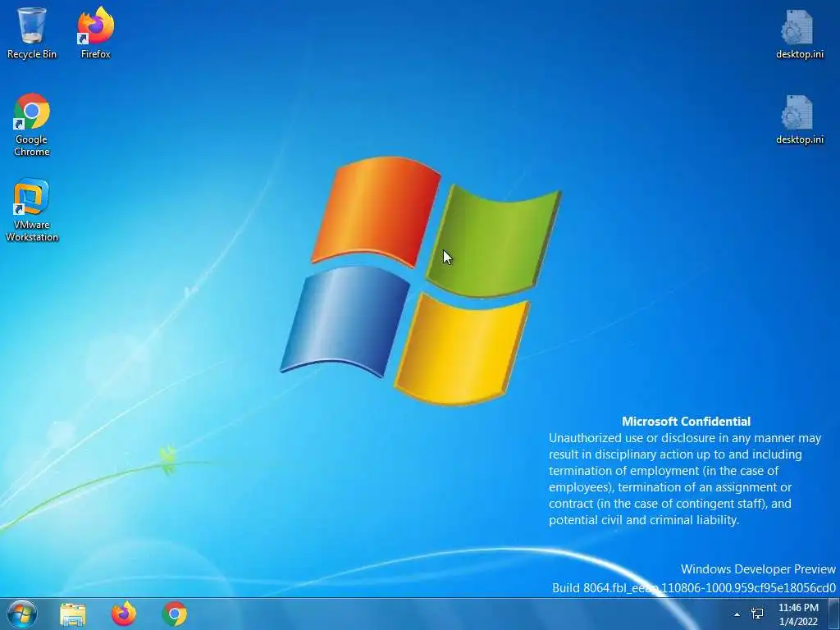Viewport: 840px width, 630px height.
Task: Launch Google Chrome from the taskbar
Action: [175, 614]
